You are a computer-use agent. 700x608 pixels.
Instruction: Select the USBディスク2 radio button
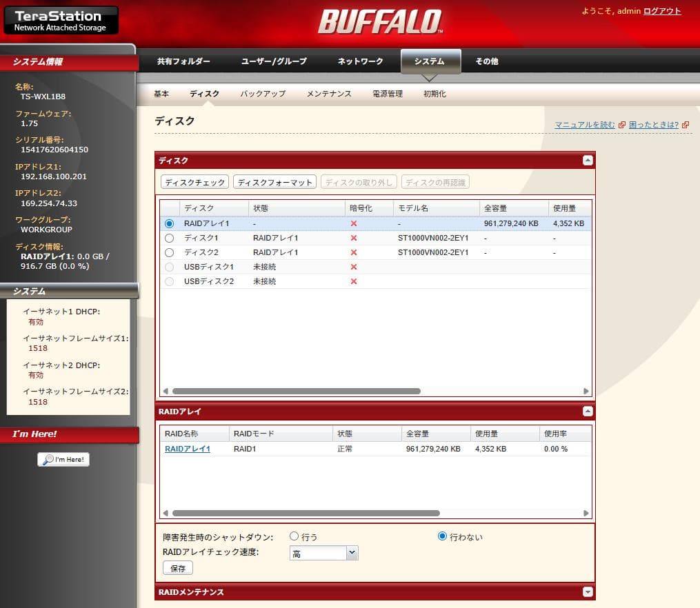tap(169, 281)
